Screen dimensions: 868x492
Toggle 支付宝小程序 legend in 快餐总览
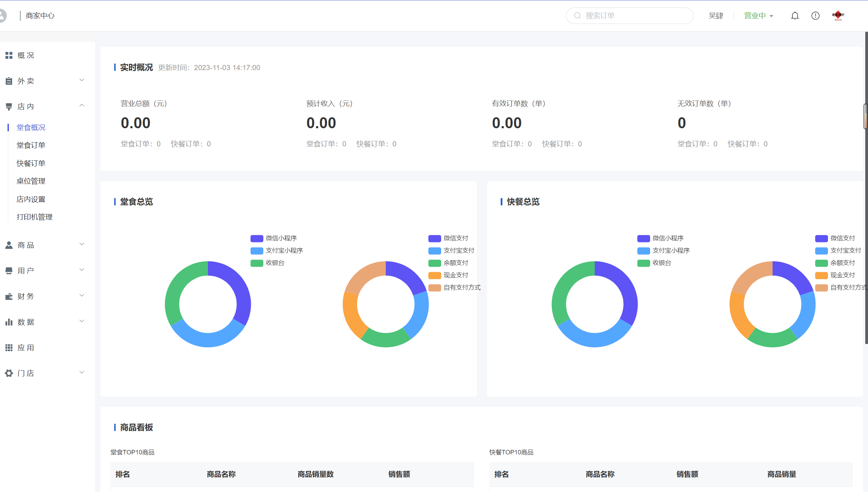click(663, 251)
